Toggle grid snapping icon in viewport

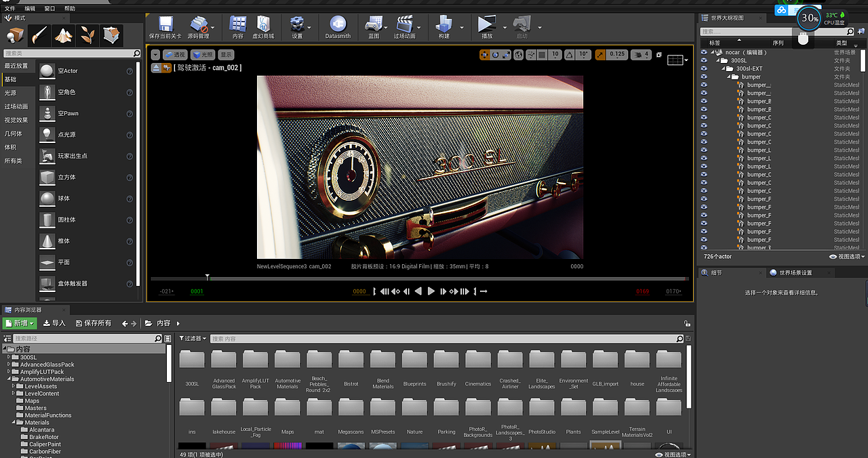click(x=540, y=55)
